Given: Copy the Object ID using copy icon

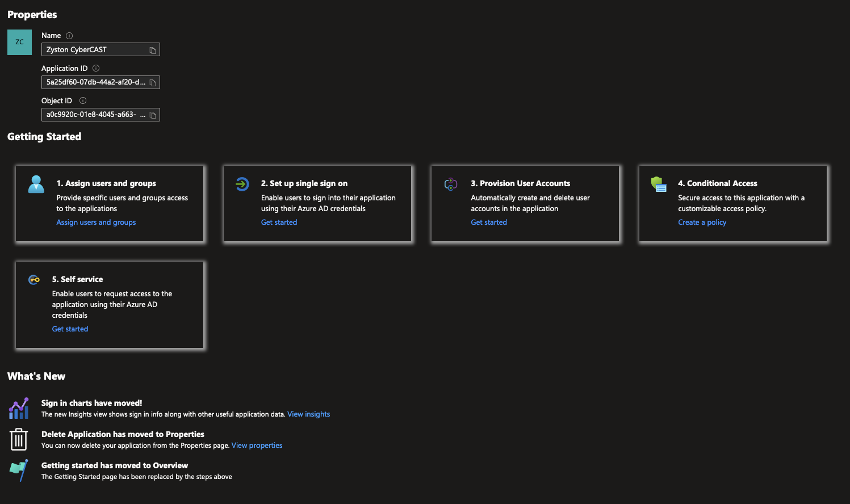Looking at the screenshot, I should (x=152, y=114).
